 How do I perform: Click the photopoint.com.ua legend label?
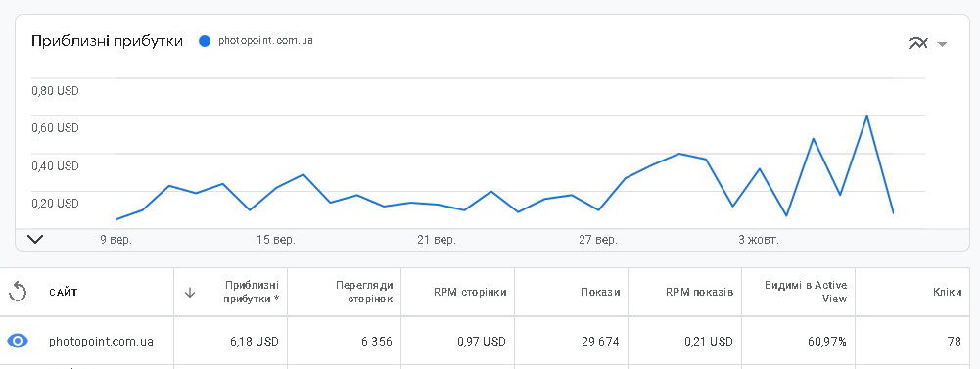click(265, 41)
